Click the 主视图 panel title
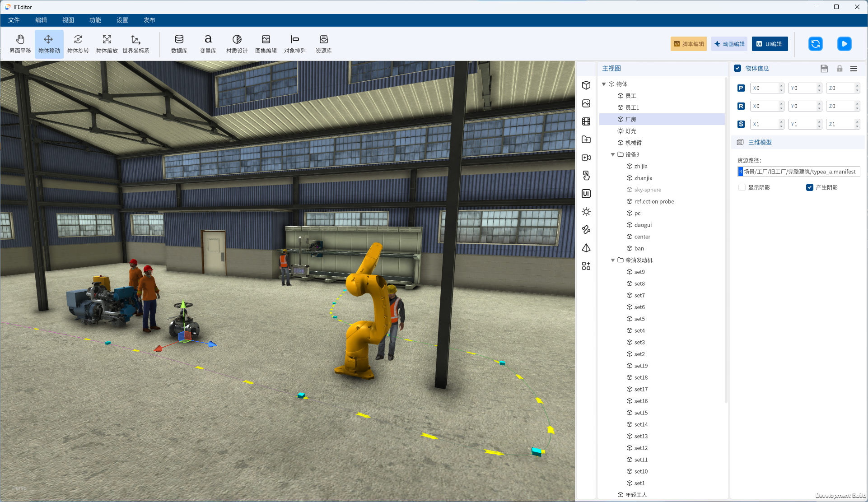Image resolution: width=868 pixels, height=502 pixels. (x=611, y=68)
